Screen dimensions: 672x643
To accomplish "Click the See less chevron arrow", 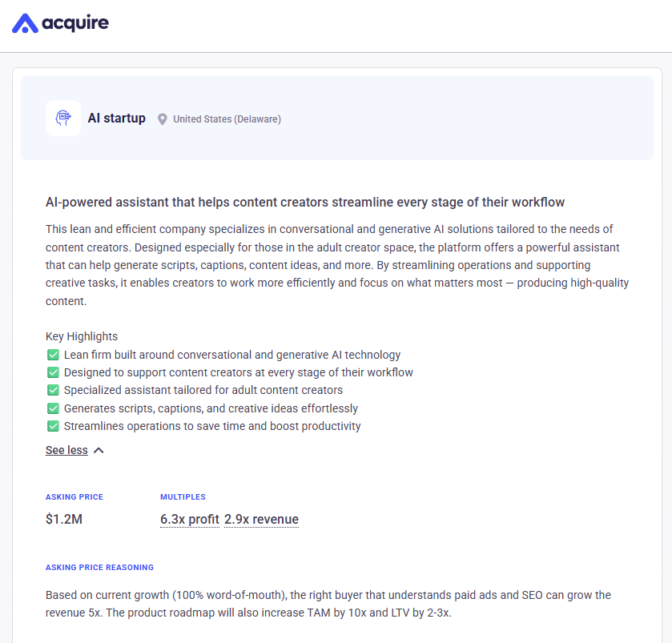I will [x=99, y=450].
